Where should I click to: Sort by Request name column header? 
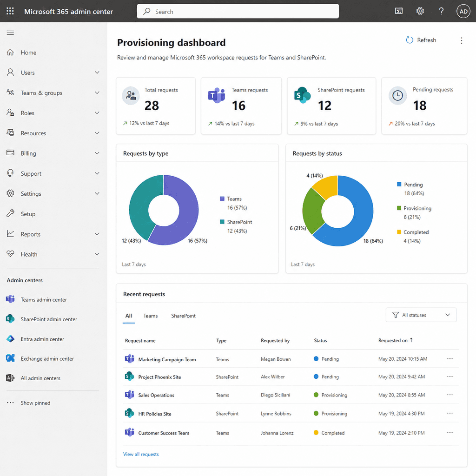point(140,341)
